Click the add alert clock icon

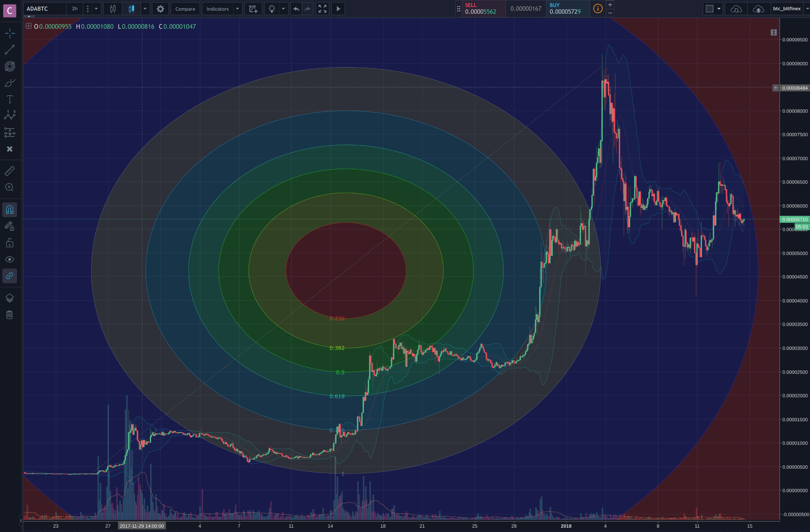pyautogui.click(x=253, y=8)
